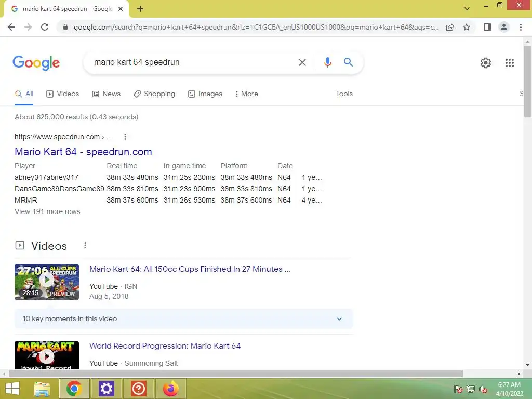Launch Firefox from taskbar

(170, 389)
